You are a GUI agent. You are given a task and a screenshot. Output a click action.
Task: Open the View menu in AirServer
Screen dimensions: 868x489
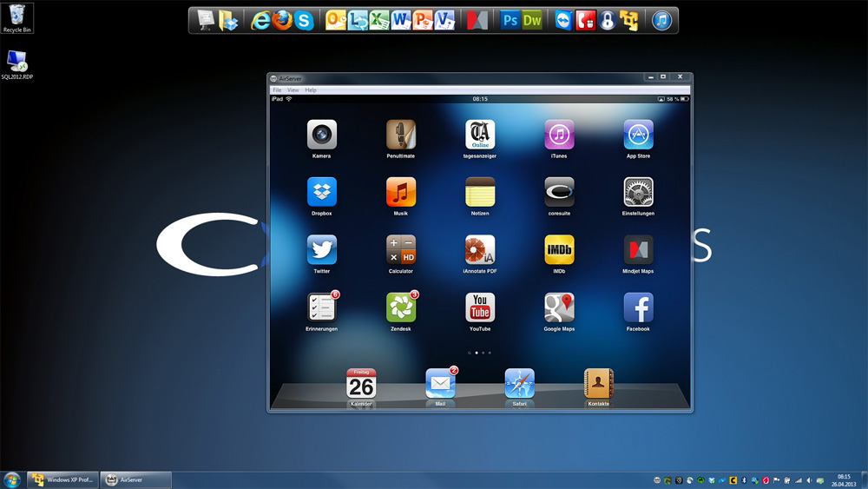click(293, 89)
